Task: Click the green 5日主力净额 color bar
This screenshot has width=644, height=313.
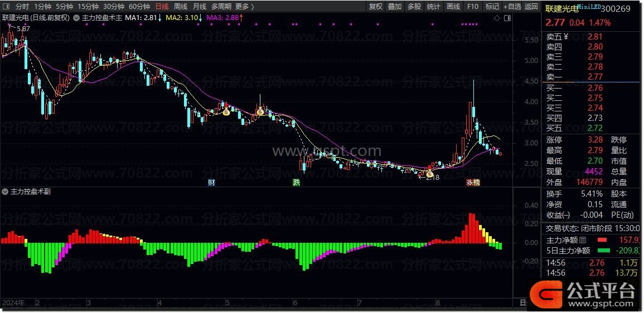Action: (x=603, y=250)
